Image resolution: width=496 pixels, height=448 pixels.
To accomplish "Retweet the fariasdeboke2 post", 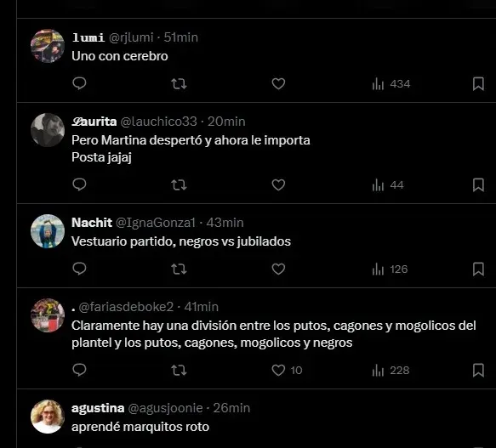I will tap(179, 371).
